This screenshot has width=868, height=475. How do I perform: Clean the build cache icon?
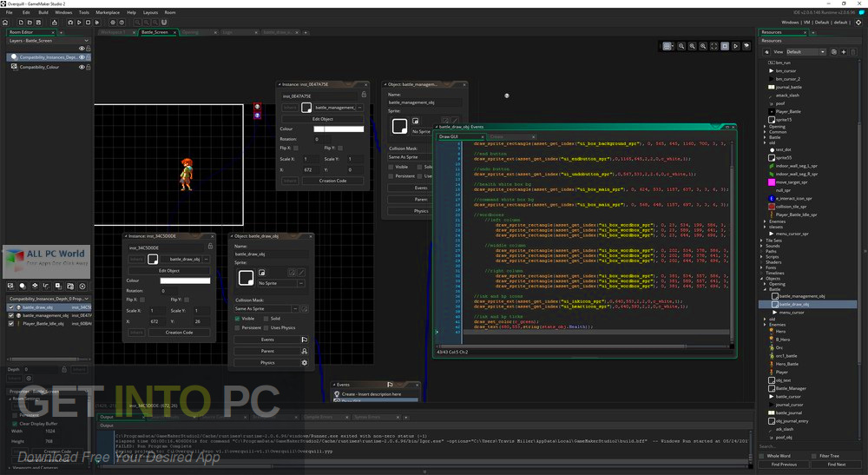(x=97, y=23)
